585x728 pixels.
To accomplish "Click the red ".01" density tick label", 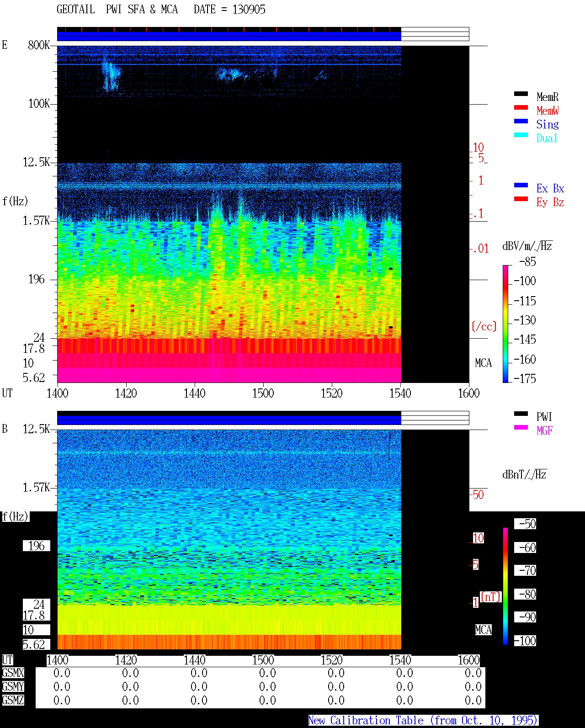I will (481, 249).
